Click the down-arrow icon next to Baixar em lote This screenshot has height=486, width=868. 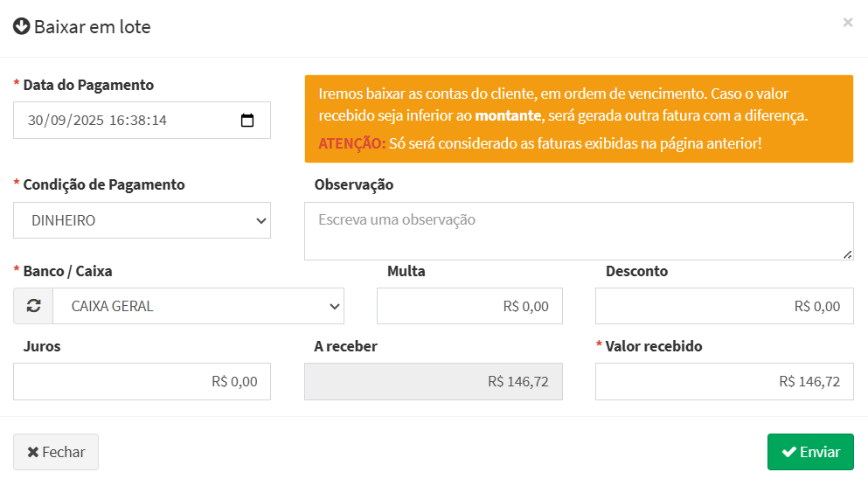coord(22,26)
